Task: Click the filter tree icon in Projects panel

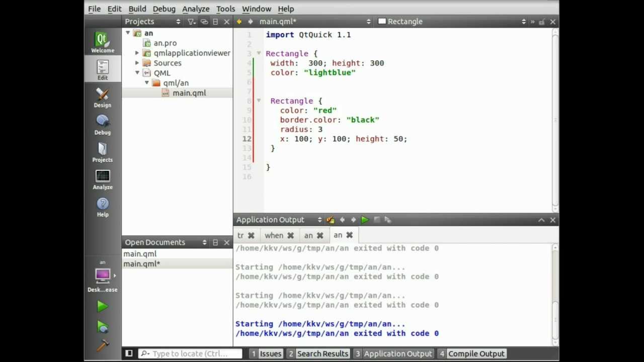Action: pyautogui.click(x=192, y=22)
